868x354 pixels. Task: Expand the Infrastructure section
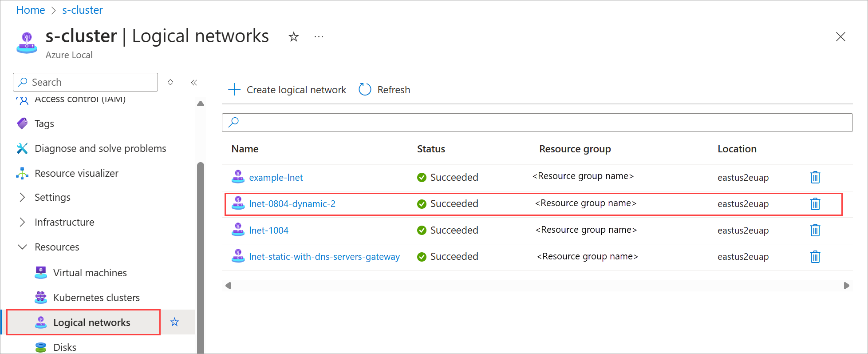[22, 222]
